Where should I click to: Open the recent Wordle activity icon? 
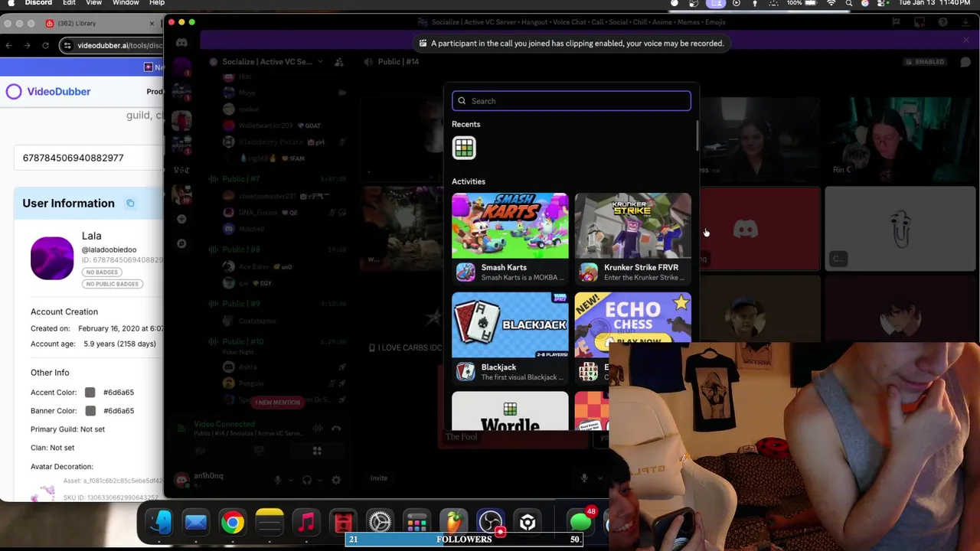click(464, 148)
